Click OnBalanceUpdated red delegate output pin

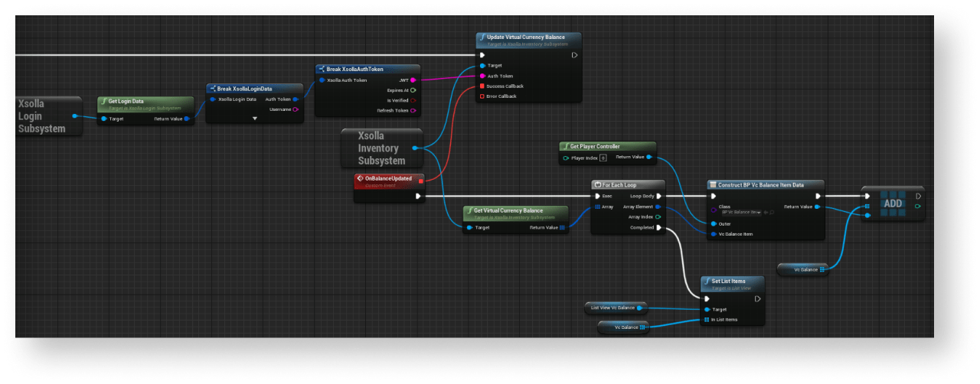[x=420, y=181]
